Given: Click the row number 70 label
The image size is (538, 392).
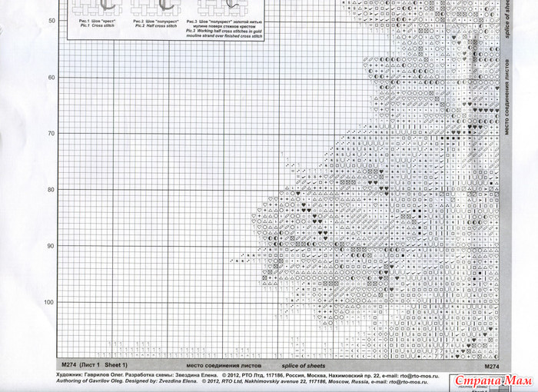Looking at the screenshot, I should tap(51, 134).
